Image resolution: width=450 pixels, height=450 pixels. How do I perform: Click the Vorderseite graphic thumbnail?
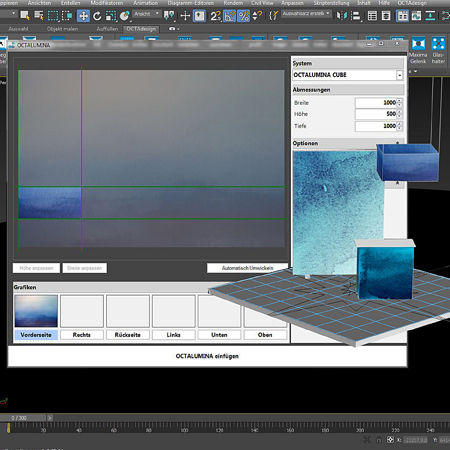pos(36,311)
